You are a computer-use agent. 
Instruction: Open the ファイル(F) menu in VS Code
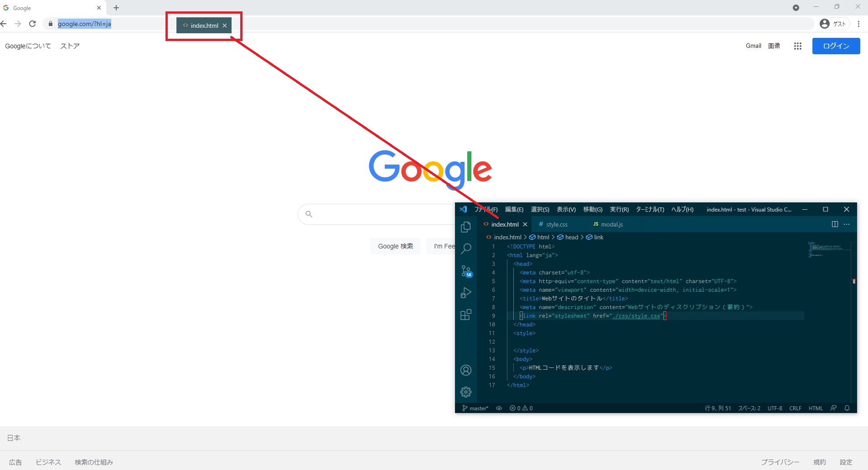tap(486, 209)
